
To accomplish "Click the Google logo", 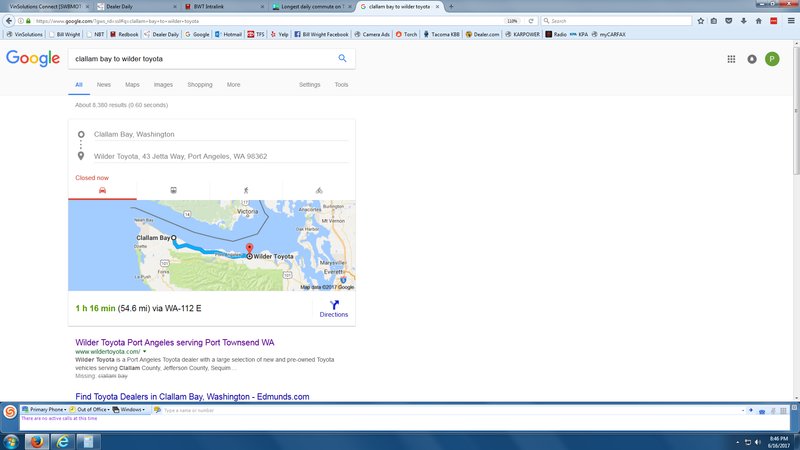I will (x=33, y=58).
